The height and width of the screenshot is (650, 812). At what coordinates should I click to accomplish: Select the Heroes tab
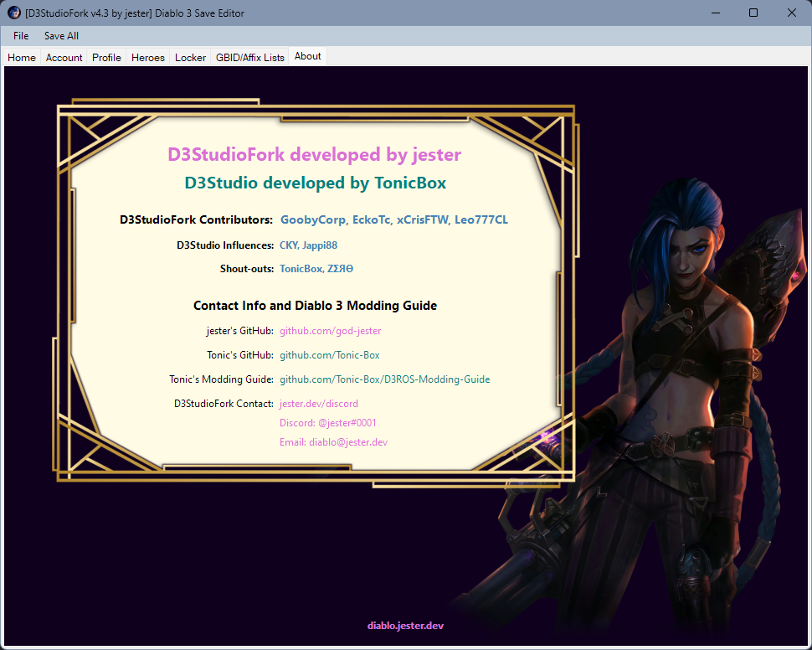point(147,58)
